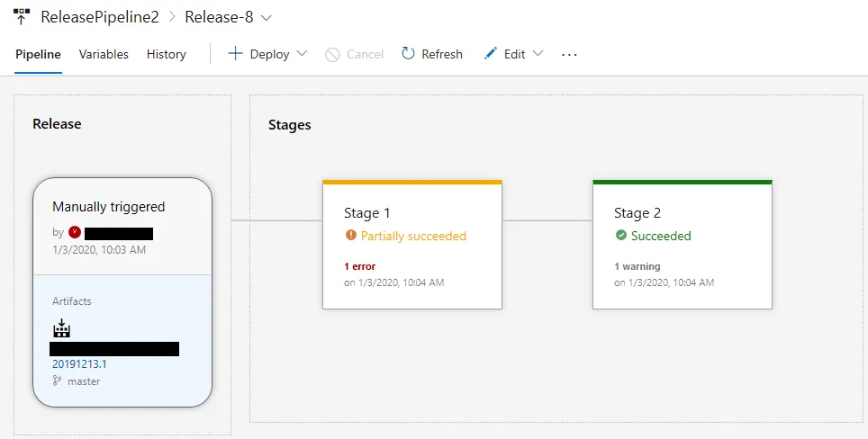
Task: Click the build artifact icon
Action: (62, 326)
